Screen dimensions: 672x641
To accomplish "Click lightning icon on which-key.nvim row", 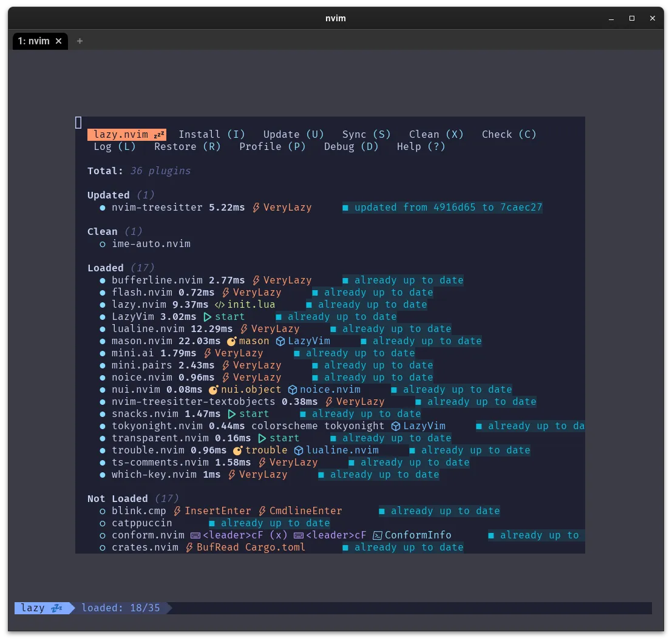I will [x=232, y=475].
